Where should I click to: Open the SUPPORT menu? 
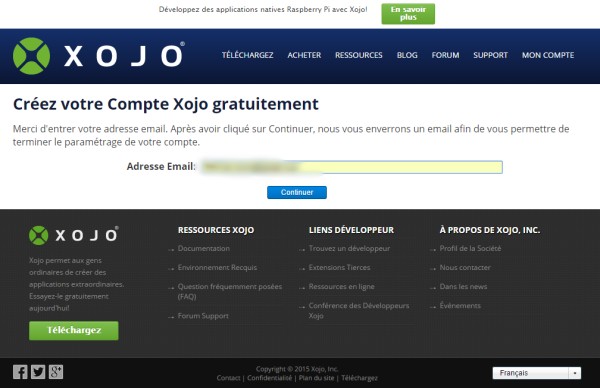[490, 55]
